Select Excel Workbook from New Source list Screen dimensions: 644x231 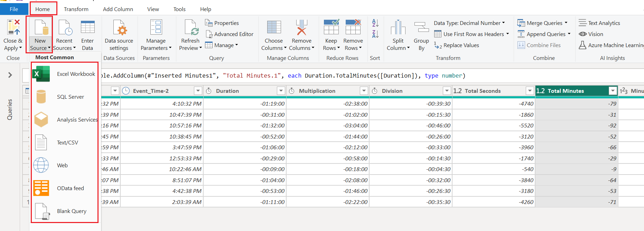[x=65, y=74]
